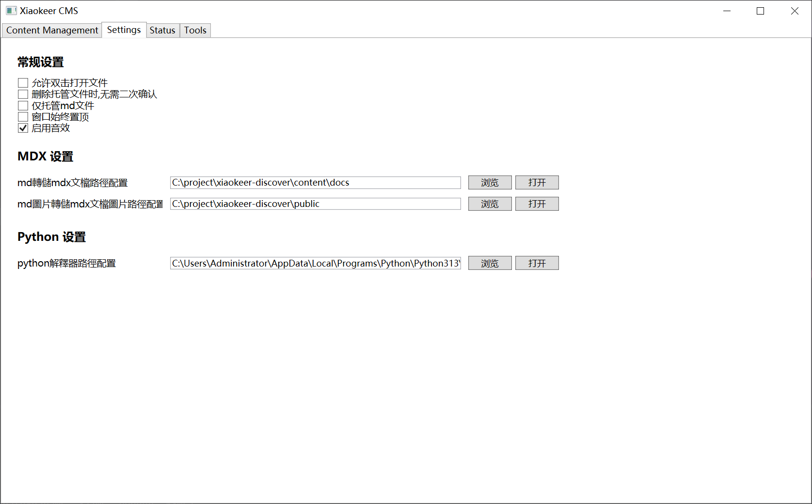Toggle 删除托管文件时,无需二次确认 checkbox
This screenshot has width=812, height=504.
click(23, 94)
